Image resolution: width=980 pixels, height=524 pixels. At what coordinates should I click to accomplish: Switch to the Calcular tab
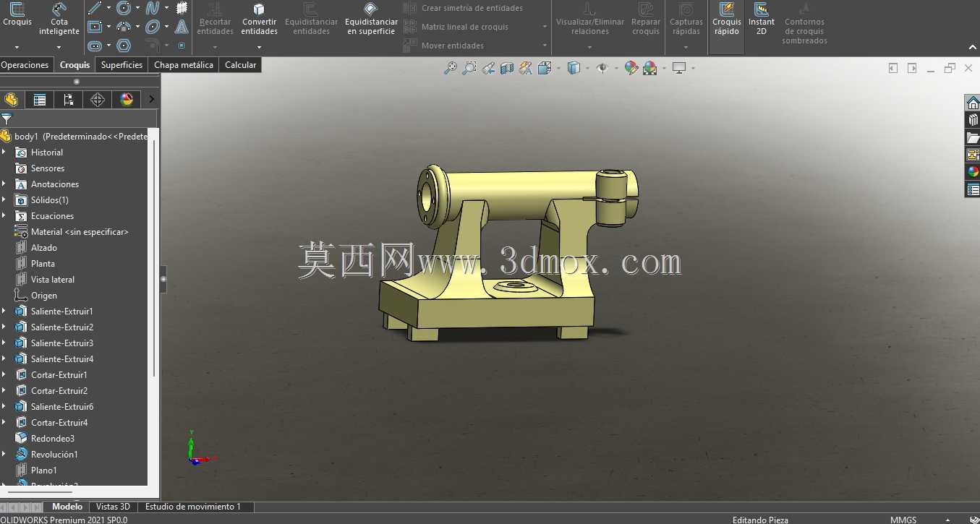pyautogui.click(x=241, y=65)
